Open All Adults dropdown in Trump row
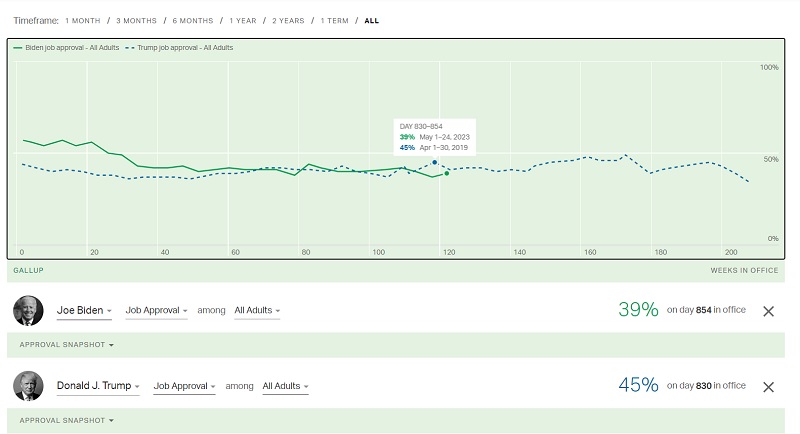The width and height of the screenshot is (800, 434). pyautogui.click(x=285, y=386)
